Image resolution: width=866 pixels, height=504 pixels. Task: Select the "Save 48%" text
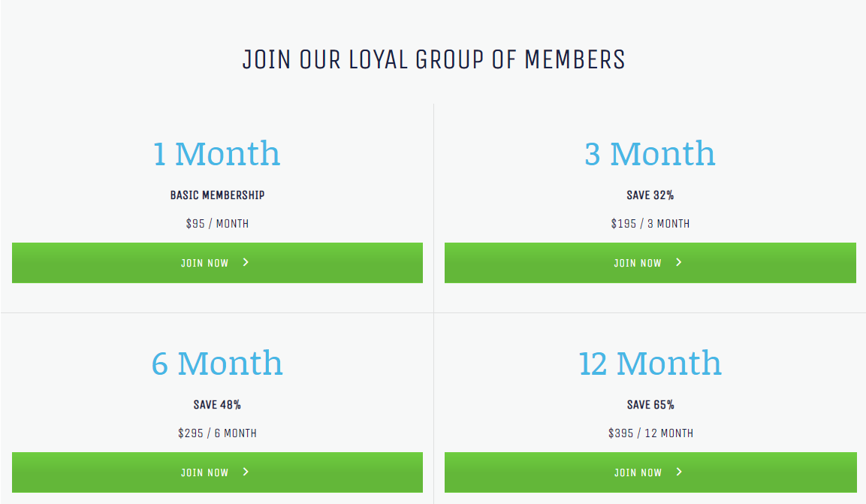coord(217,405)
